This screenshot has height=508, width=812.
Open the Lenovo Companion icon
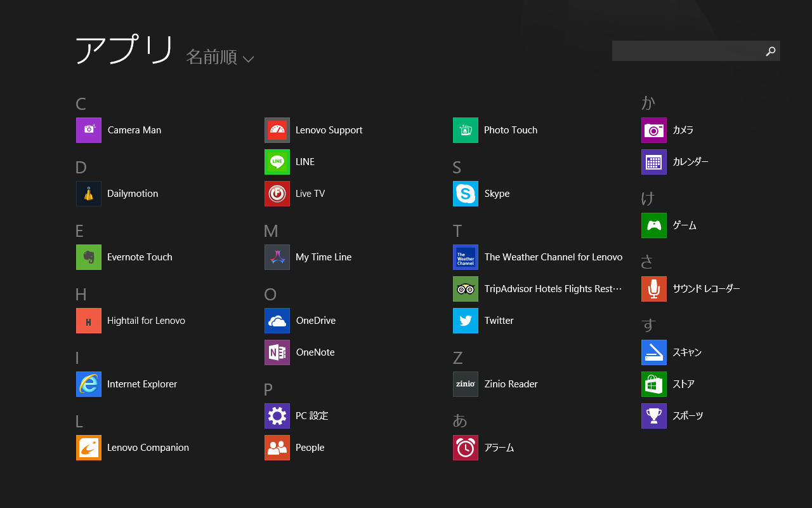click(x=89, y=448)
